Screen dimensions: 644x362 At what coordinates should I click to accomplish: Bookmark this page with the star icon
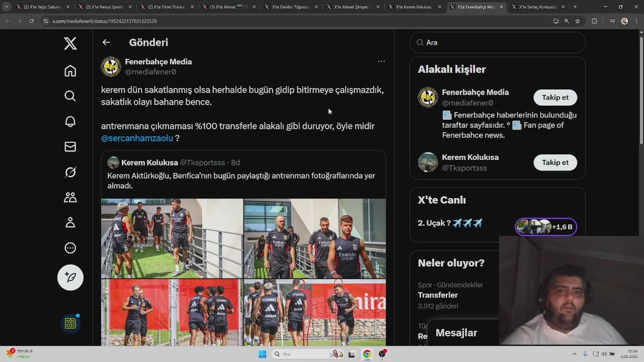(578, 21)
